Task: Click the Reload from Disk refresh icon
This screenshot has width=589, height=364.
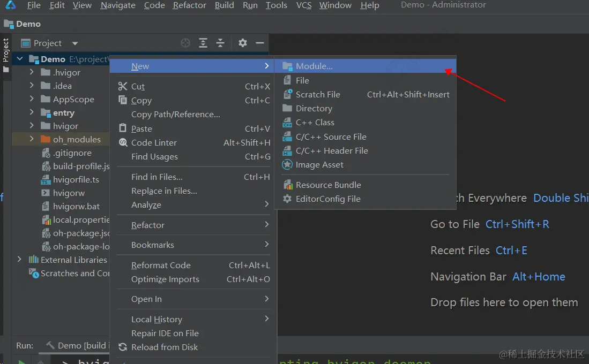Action: point(122,347)
